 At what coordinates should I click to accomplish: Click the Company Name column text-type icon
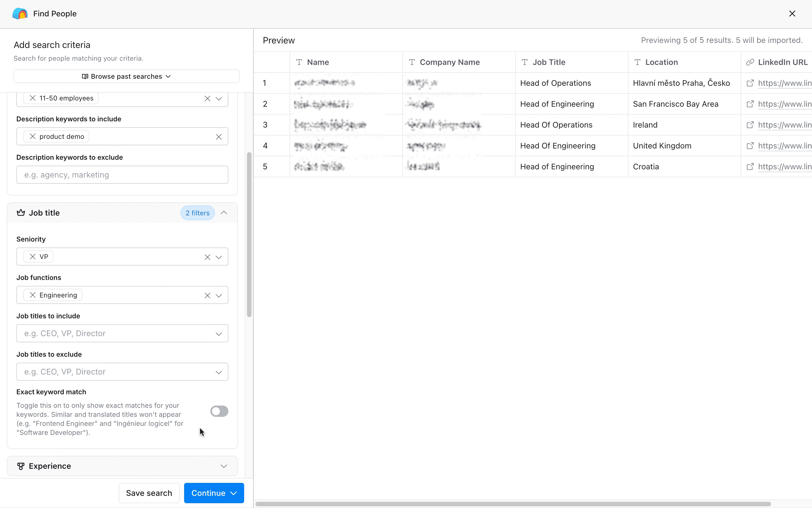pos(412,62)
